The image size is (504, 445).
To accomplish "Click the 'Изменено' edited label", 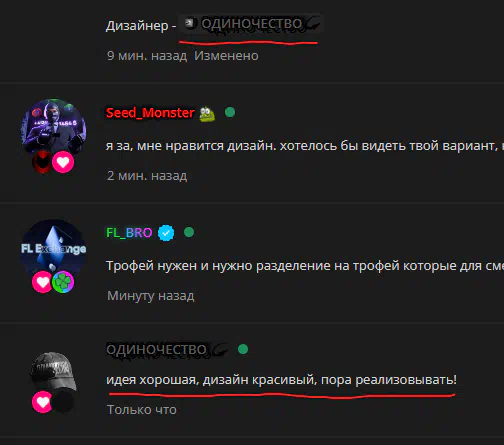I will [226, 56].
